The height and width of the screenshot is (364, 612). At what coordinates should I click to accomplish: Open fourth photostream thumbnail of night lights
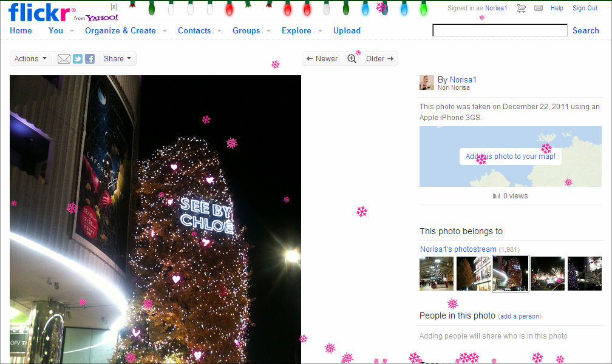click(x=547, y=274)
